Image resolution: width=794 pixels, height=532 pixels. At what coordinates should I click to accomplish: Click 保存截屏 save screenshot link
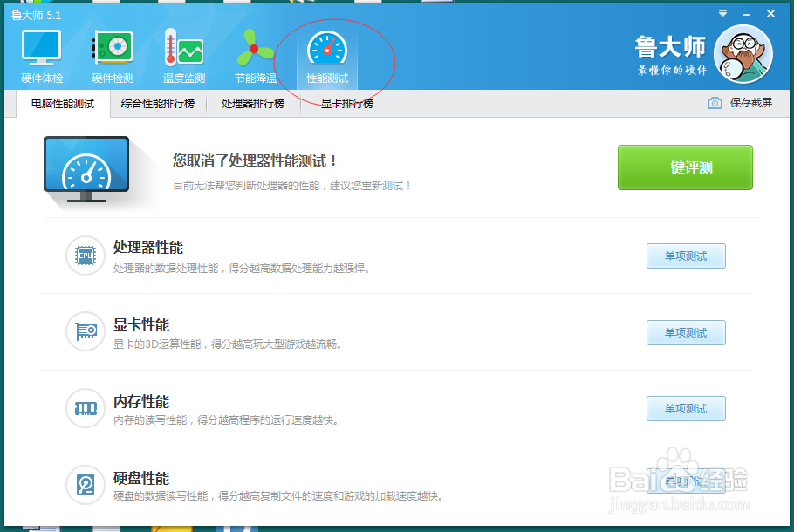(751, 103)
